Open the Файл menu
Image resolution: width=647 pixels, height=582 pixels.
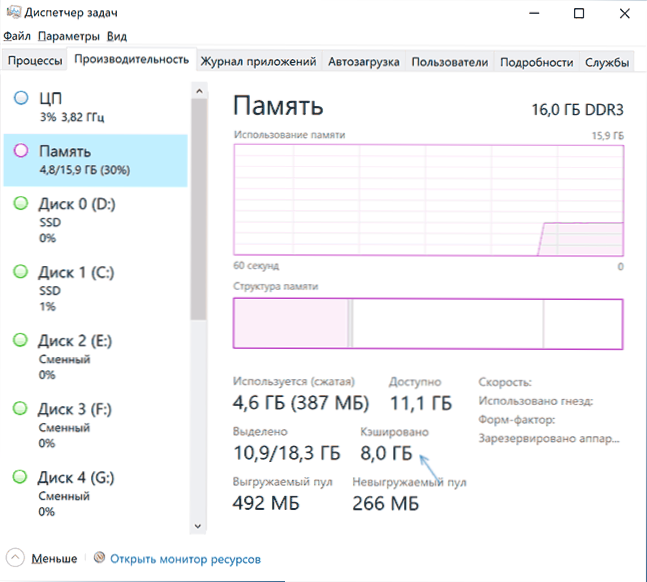point(17,36)
